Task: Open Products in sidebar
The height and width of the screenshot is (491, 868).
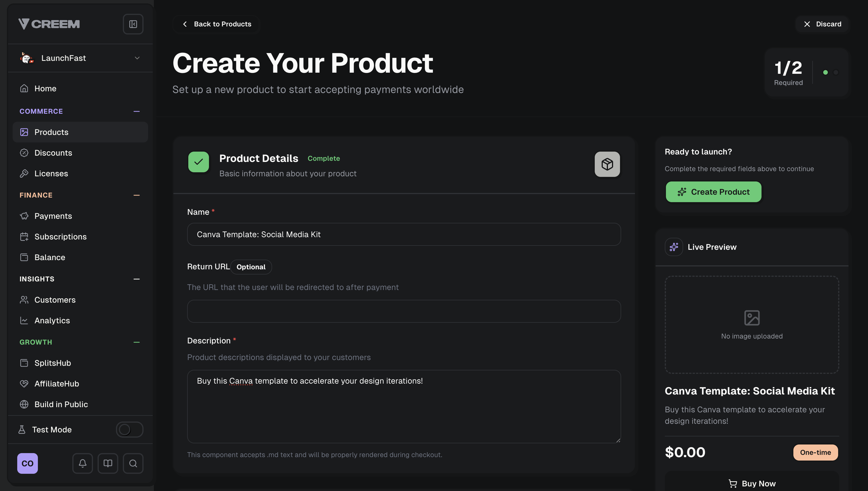Action: [80, 132]
